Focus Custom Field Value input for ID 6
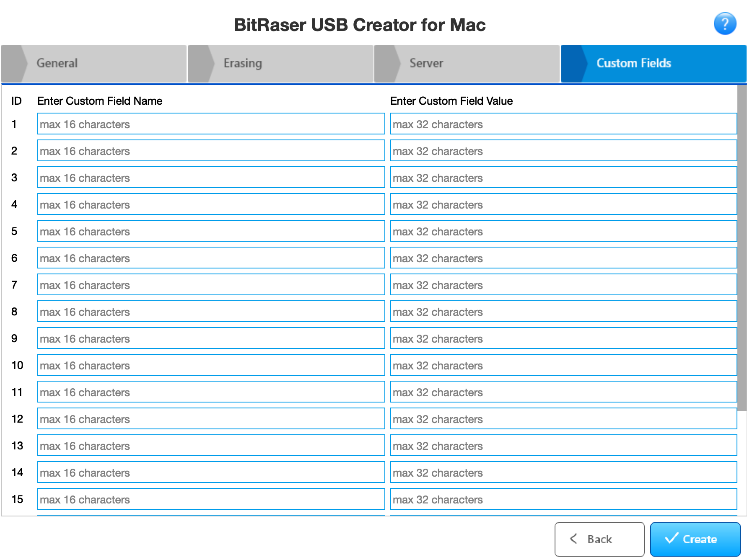This screenshot has width=747, height=560. pos(563,258)
